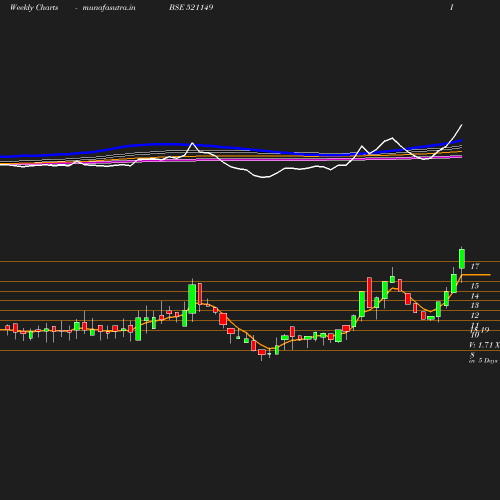Click the '5 Days' label
This screenshot has width=500, height=500.
(x=488, y=361)
